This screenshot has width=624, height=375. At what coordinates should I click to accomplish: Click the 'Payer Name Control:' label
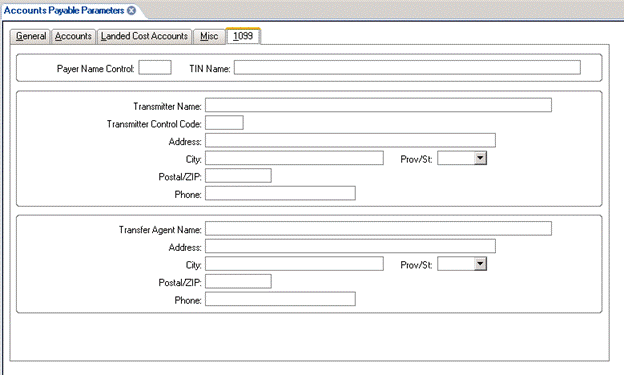point(96,69)
